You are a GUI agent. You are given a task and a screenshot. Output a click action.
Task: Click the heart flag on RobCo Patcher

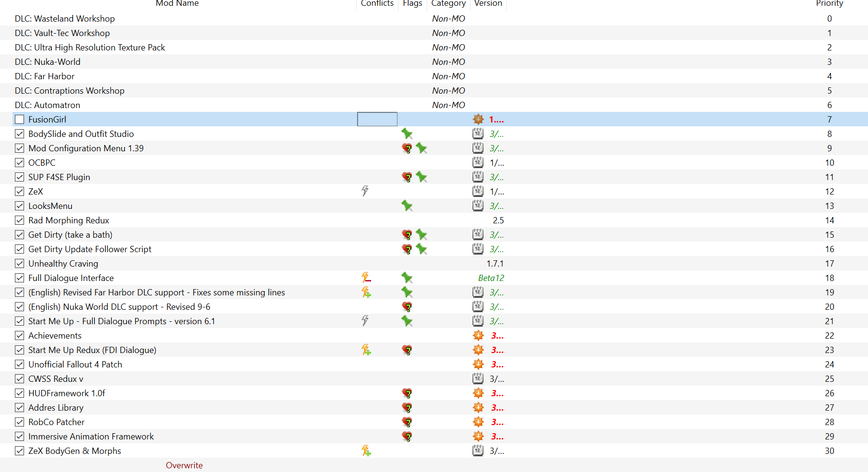(x=407, y=422)
